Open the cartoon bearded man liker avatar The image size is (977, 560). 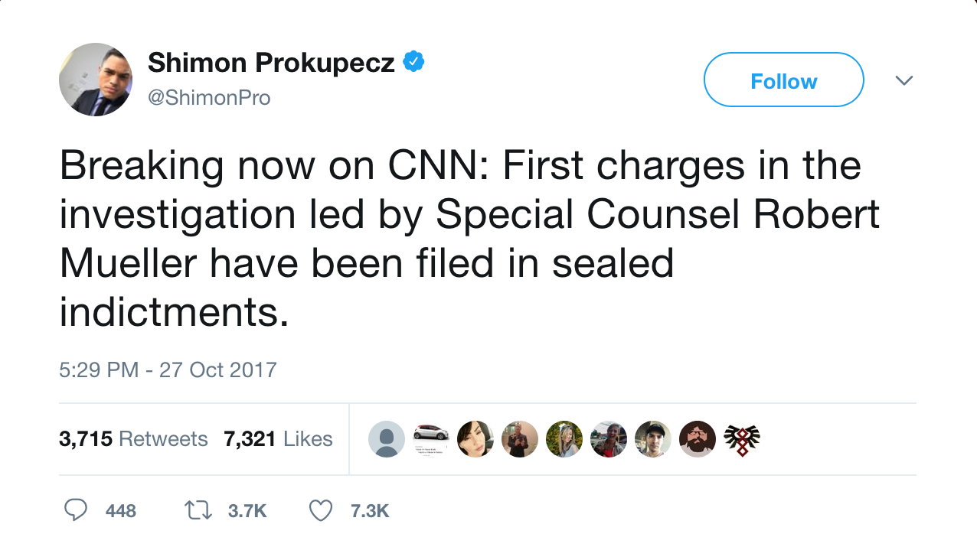click(698, 439)
